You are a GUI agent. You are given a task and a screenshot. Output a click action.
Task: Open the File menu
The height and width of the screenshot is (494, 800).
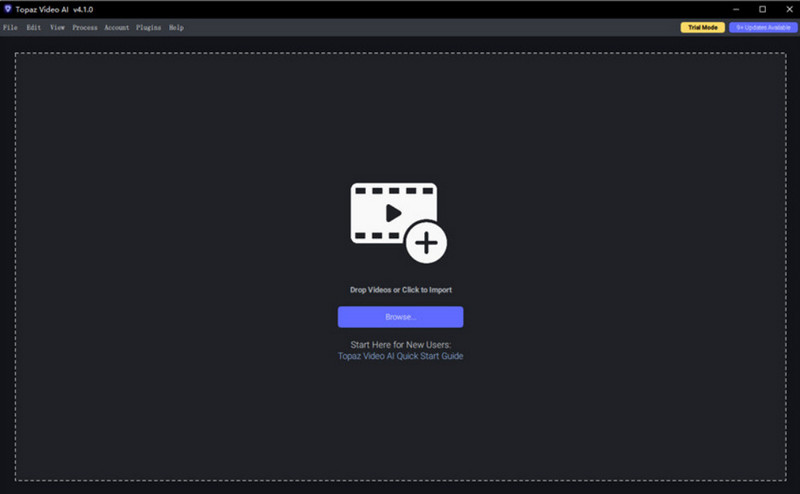[10, 28]
